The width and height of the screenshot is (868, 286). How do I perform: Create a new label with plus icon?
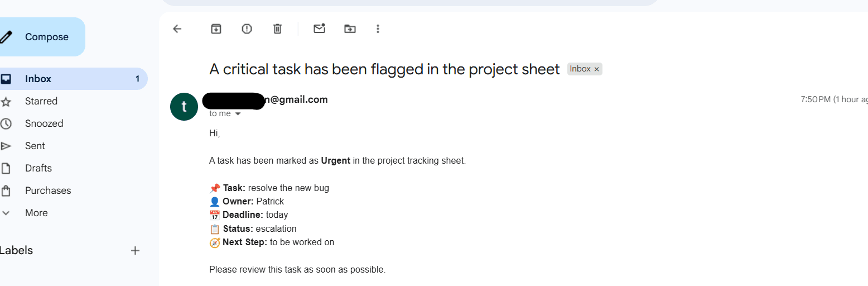(x=135, y=251)
